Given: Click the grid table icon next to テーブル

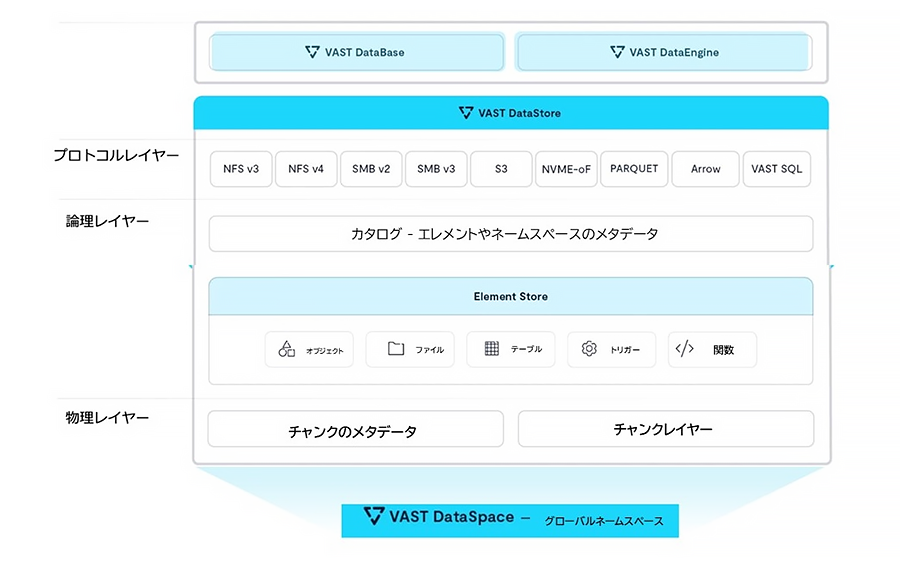Looking at the screenshot, I should click(x=492, y=348).
